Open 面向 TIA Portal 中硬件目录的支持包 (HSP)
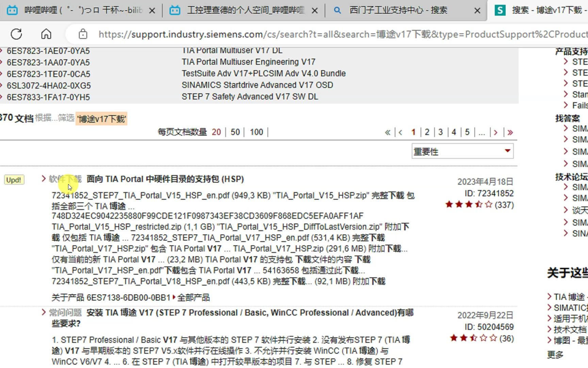This screenshot has width=588, height=368. click(165, 179)
